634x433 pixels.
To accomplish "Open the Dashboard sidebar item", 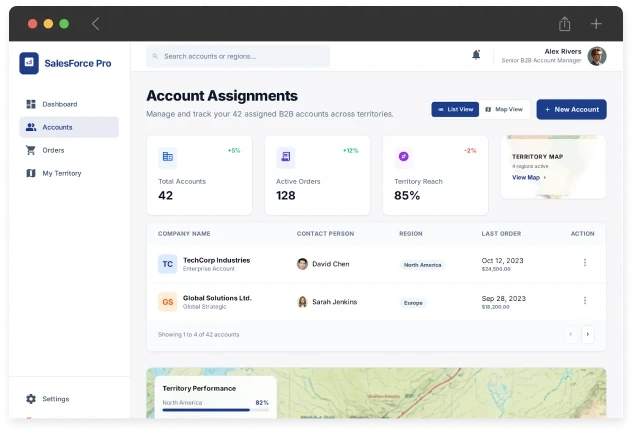I will pos(69,104).
